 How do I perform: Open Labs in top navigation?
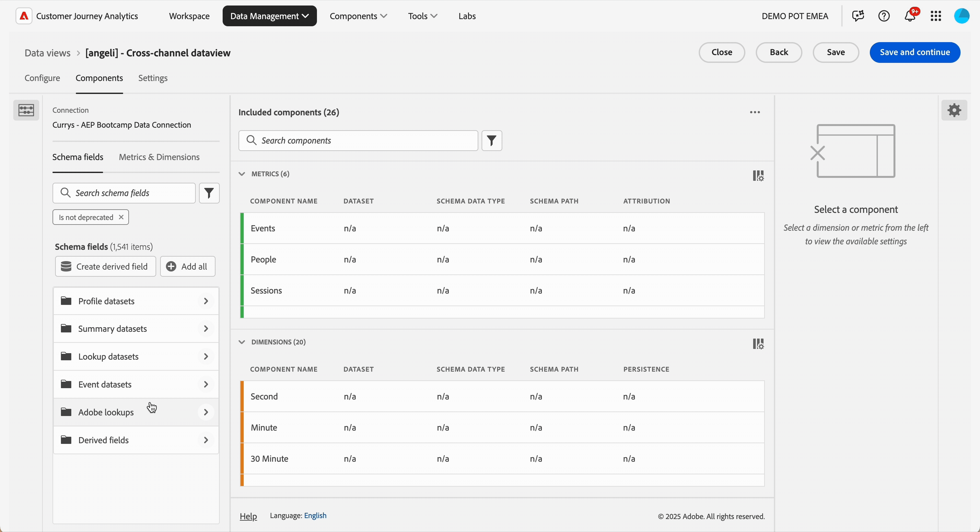coord(467,16)
